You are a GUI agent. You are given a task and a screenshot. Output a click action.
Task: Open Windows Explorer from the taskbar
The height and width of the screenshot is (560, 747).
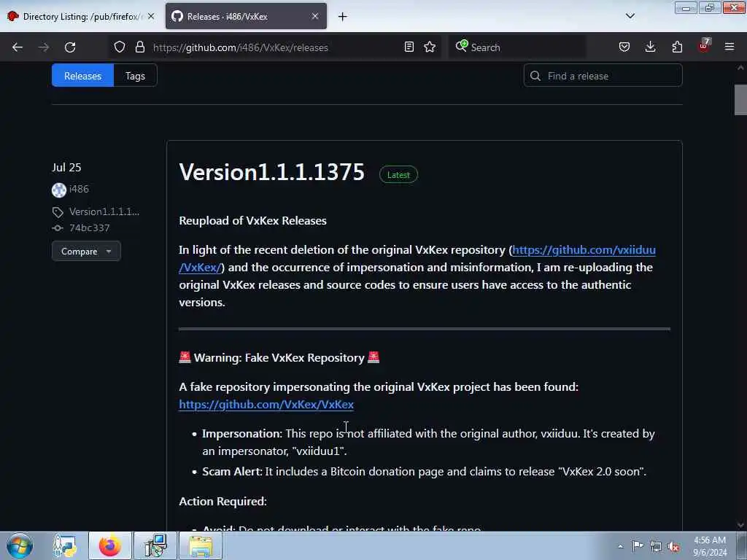tap(201, 545)
